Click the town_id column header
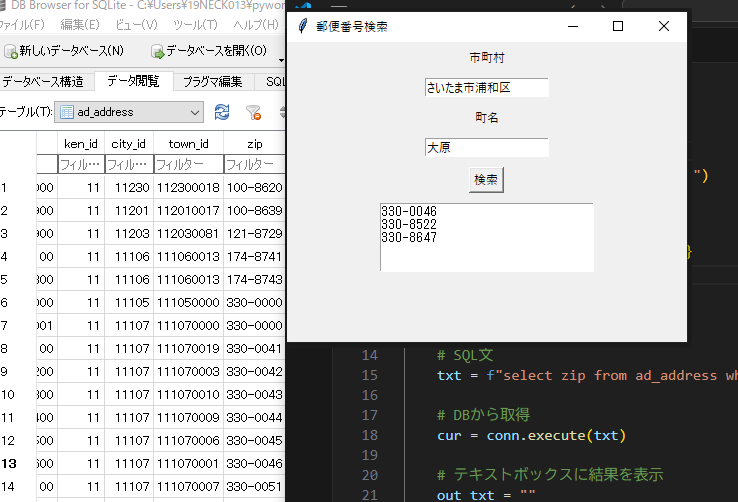Screen dimensions: 738x502 (x=188, y=144)
